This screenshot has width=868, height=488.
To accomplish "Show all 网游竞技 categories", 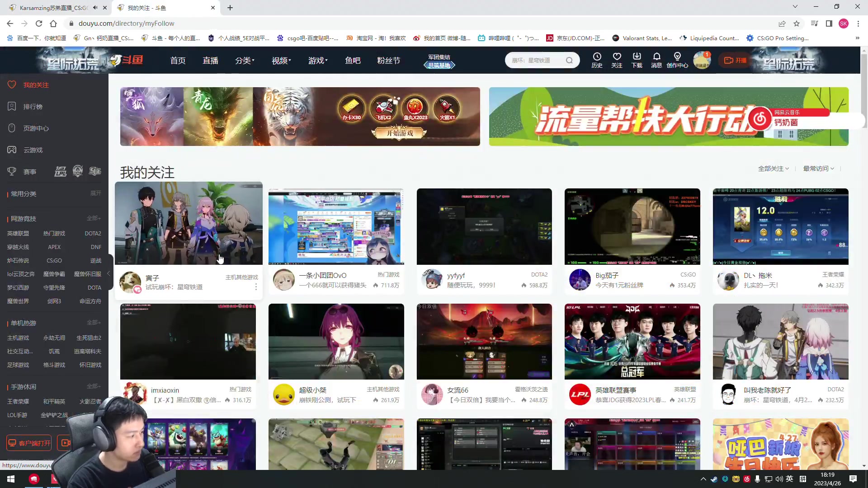I will pyautogui.click(x=94, y=218).
